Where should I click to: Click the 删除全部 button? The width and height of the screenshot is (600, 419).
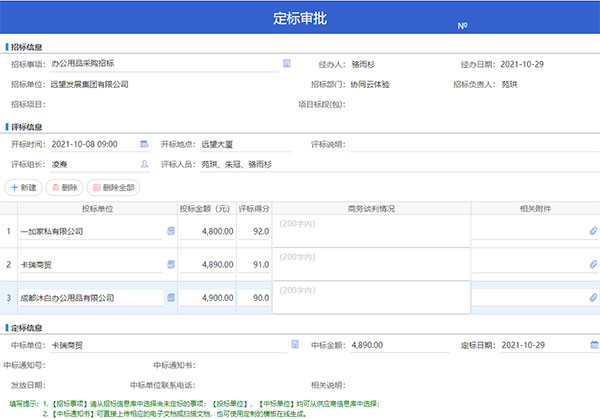pyautogui.click(x=113, y=187)
